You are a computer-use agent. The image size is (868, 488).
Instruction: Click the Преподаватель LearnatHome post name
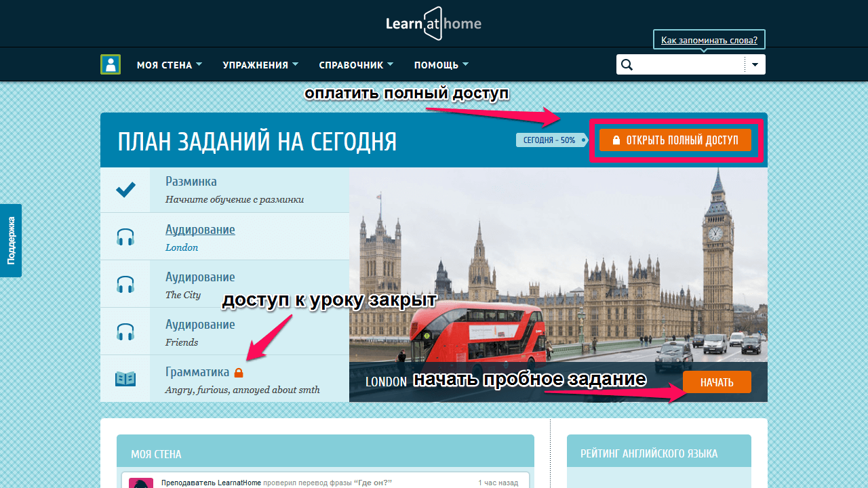point(211,483)
